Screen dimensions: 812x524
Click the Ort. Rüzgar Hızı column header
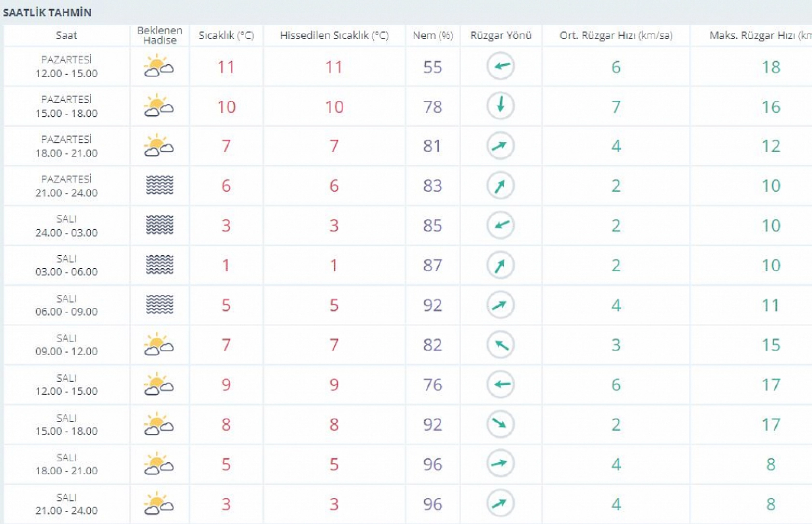[x=616, y=35]
